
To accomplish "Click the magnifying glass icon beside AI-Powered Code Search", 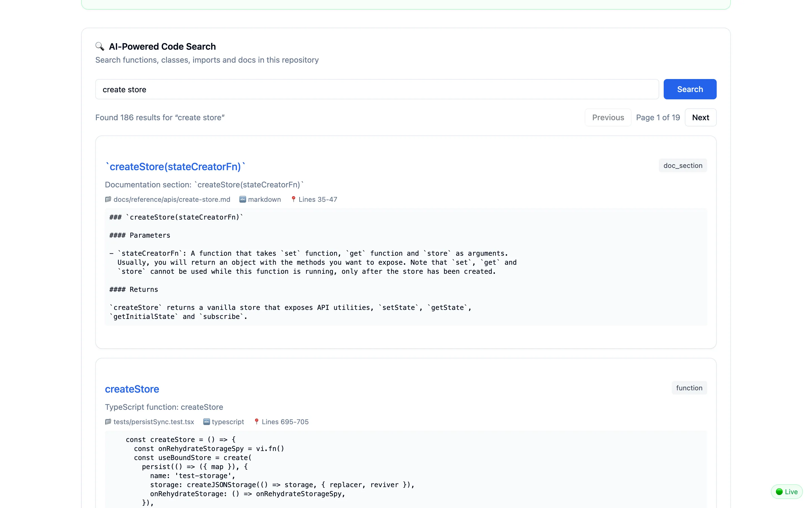I will point(100,46).
